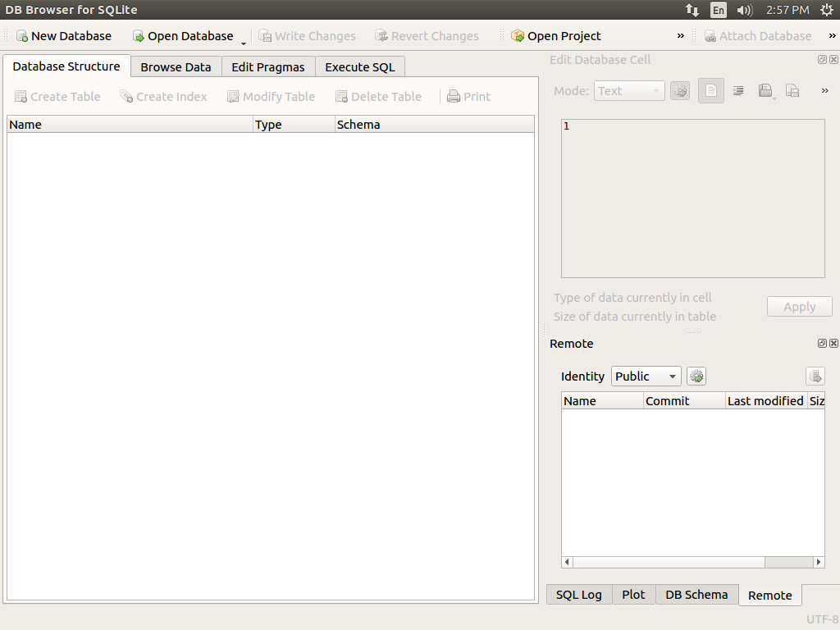Print the database structure

pos(468,97)
